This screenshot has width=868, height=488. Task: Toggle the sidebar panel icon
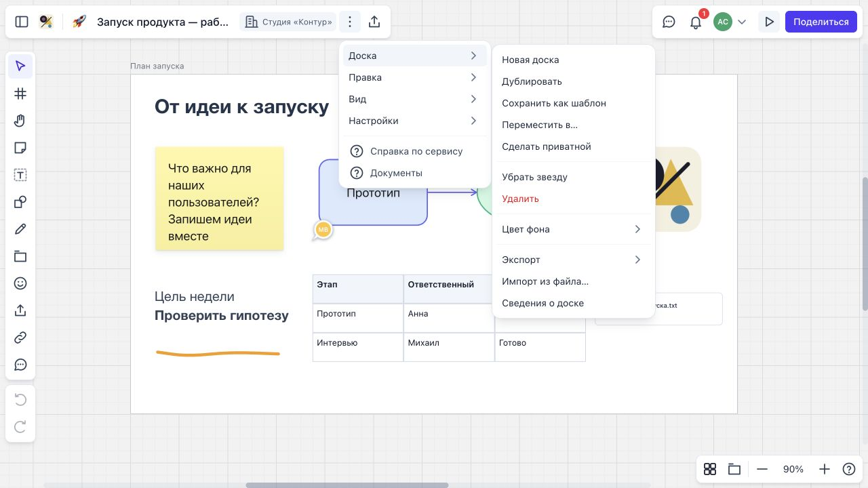coord(22,22)
